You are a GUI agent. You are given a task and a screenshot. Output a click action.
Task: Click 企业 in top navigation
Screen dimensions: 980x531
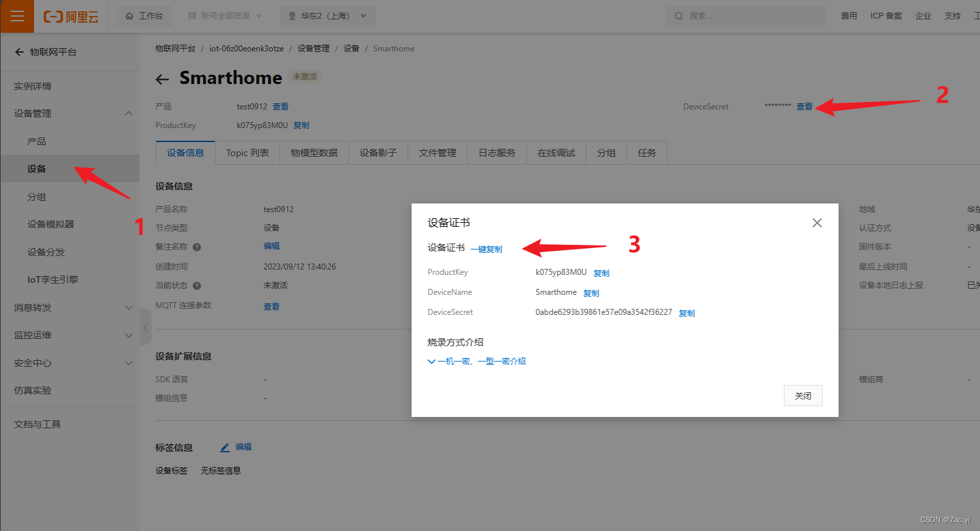923,16
